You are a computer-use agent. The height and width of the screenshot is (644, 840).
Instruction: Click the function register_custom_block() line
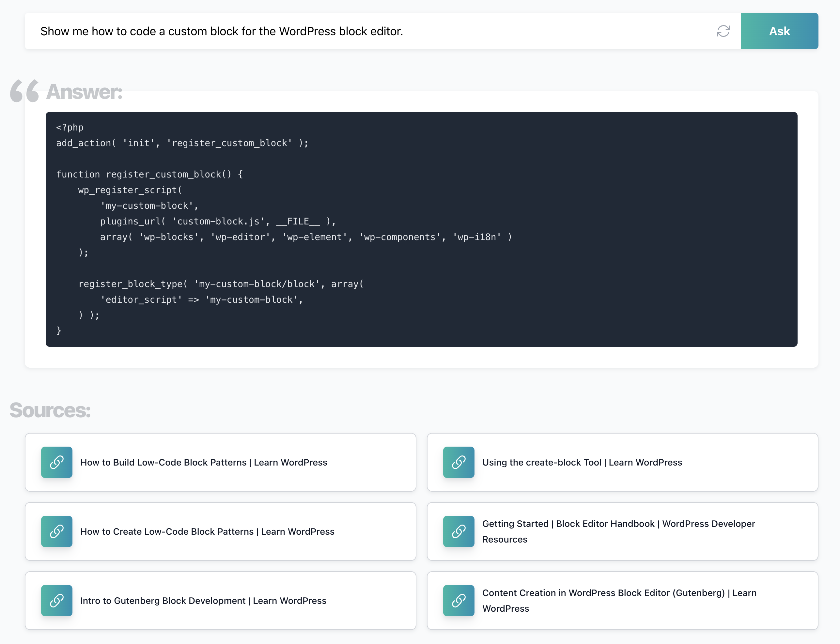pyautogui.click(x=149, y=175)
